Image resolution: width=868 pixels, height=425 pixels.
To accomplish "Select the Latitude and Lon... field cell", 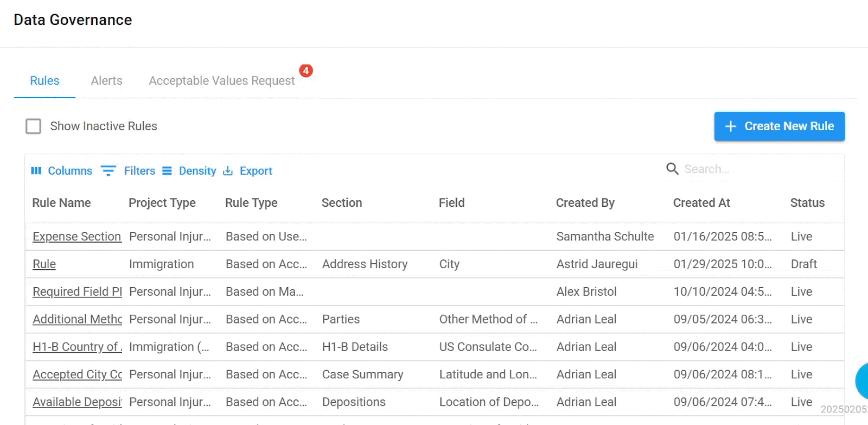I will coord(488,375).
